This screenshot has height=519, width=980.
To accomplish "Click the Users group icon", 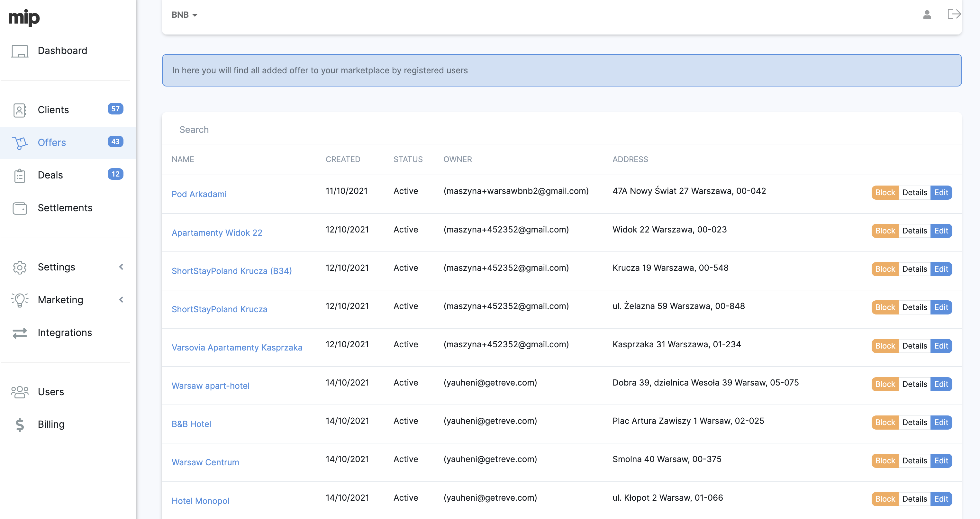I will click(19, 392).
